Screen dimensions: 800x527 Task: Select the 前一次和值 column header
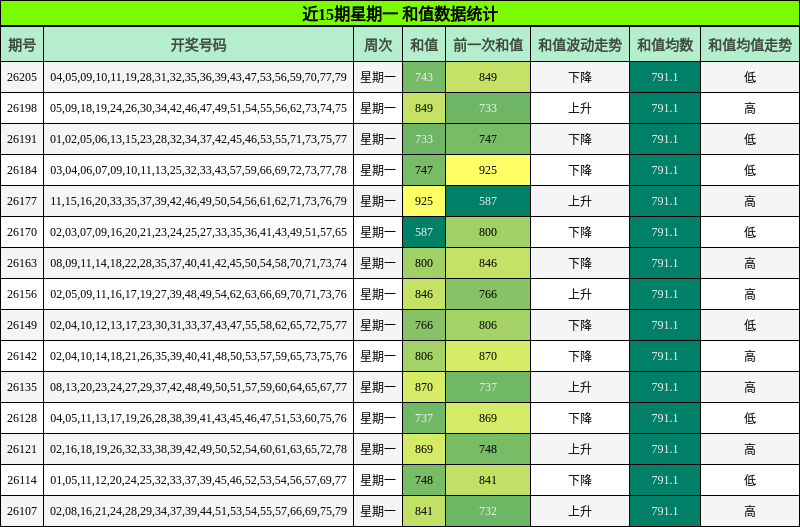click(x=488, y=45)
